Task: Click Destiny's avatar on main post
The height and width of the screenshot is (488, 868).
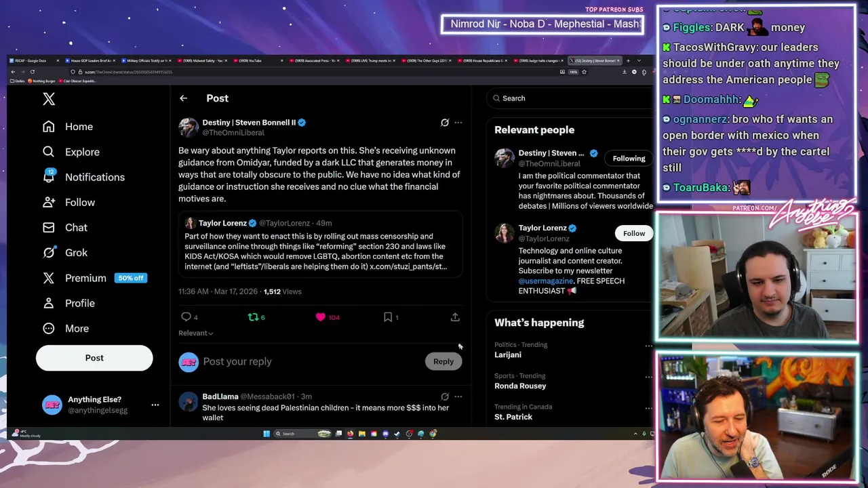Action: click(189, 127)
